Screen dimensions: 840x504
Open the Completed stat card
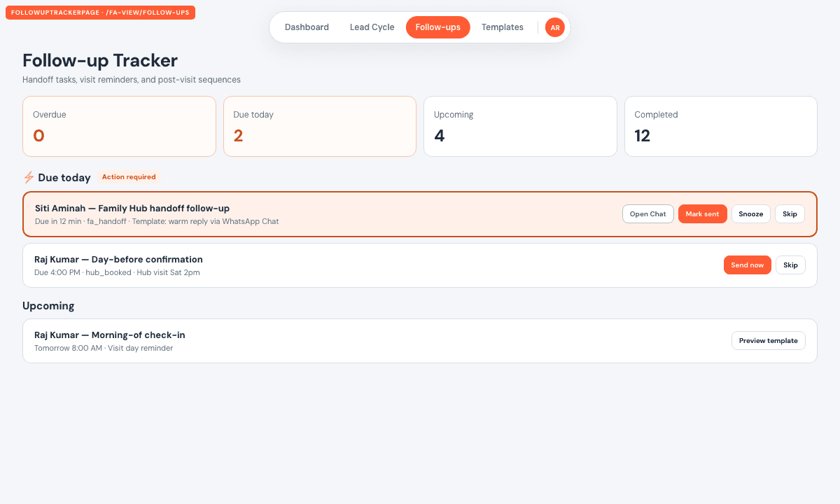click(721, 127)
